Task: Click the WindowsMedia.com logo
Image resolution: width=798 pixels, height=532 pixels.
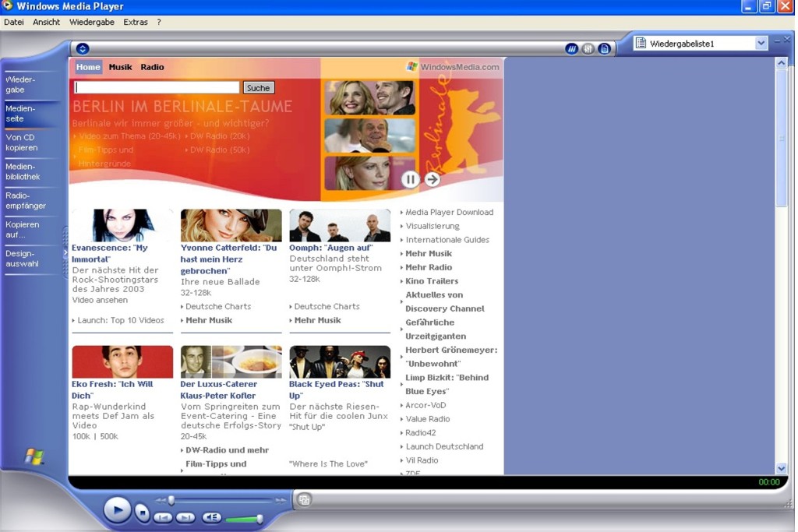Action: (453, 67)
